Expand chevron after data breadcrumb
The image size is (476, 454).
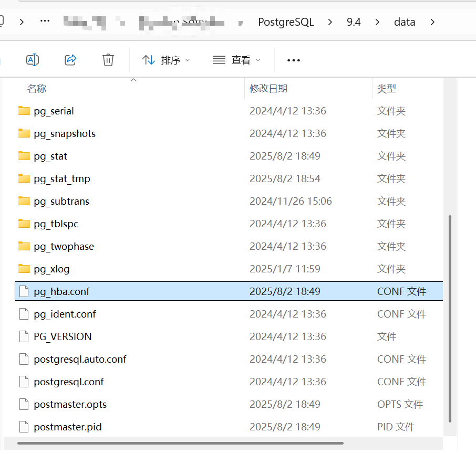pos(432,22)
